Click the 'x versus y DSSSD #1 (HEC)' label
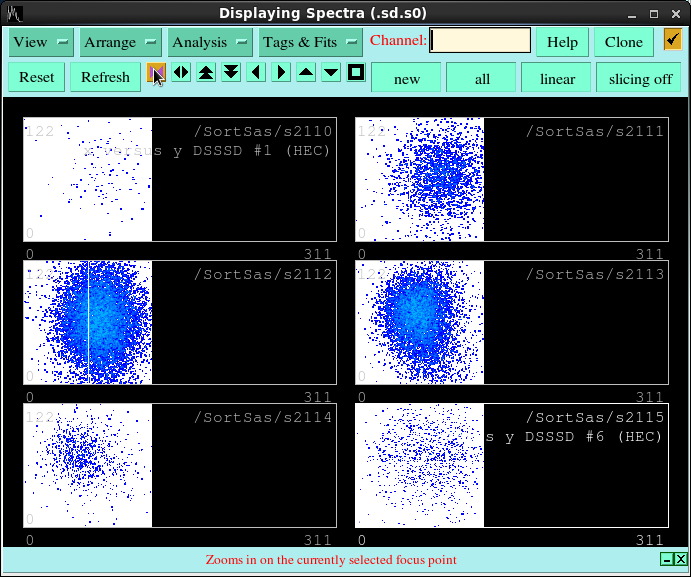691x577 pixels. pyautogui.click(x=207, y=151)
